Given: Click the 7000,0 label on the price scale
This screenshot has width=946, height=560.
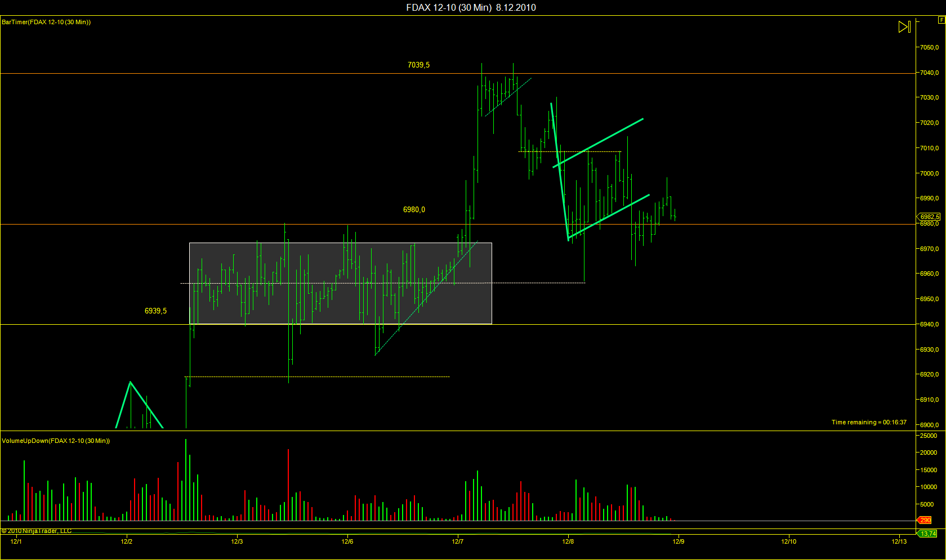Looking at the screenshot, I should [929, 173].
